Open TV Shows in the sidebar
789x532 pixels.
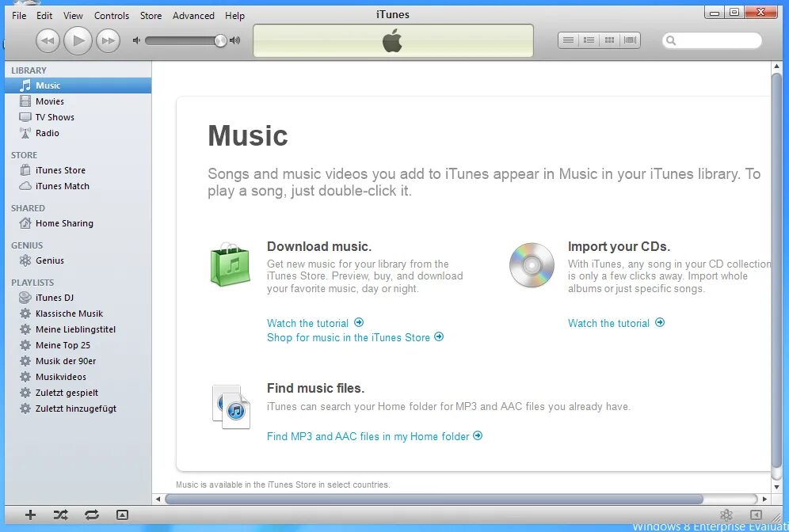tap(78, 117)
